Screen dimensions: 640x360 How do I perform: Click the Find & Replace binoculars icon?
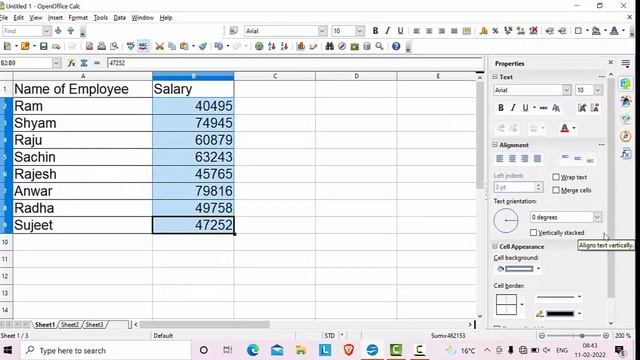coord(329,46)
